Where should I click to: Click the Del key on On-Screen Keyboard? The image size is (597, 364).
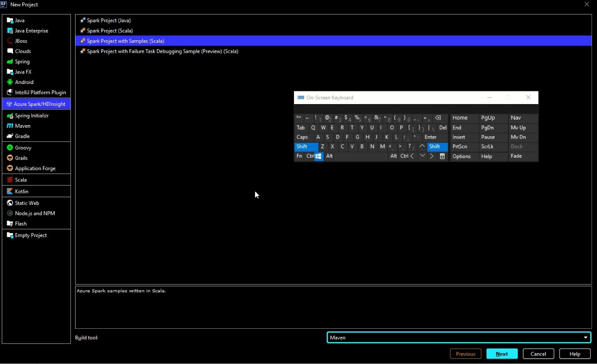coord(443,128)
